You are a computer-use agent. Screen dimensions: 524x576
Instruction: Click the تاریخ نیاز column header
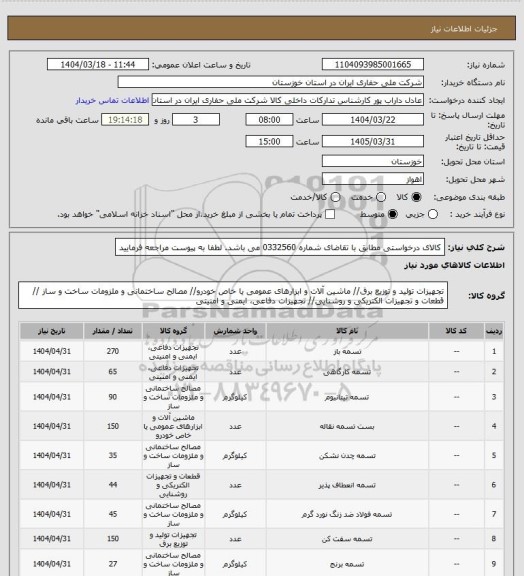[x=51, y=331]
